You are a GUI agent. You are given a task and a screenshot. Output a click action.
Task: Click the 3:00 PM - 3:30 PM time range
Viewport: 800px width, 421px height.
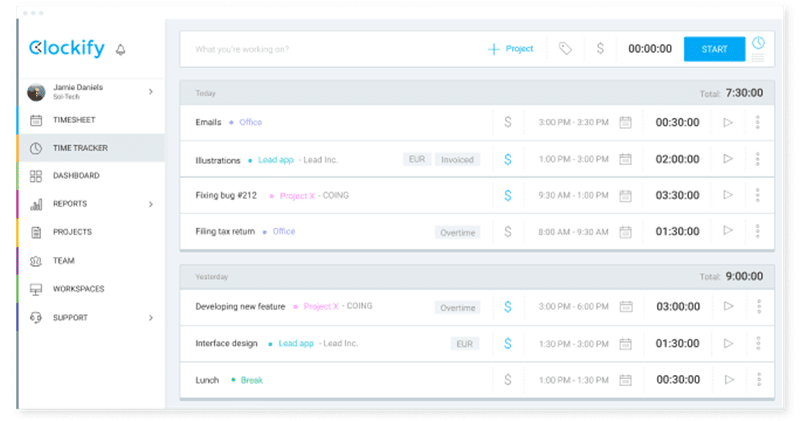573,122
